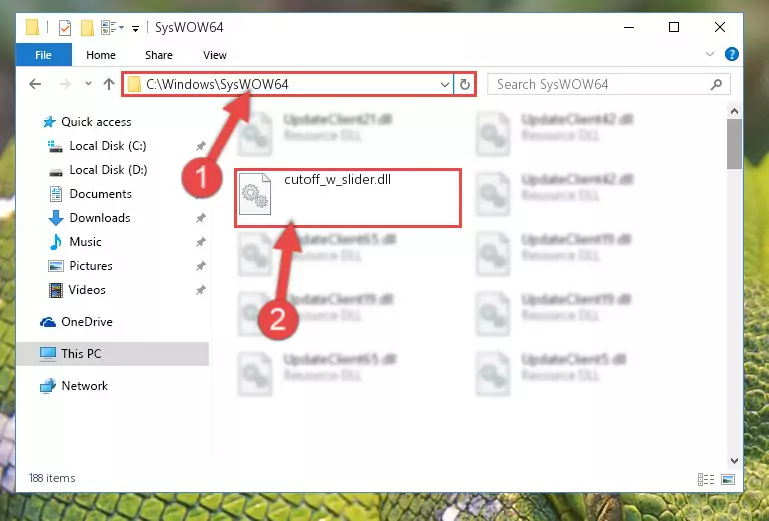Click the Music note icon
Image resolution: width=769 pixels, height=521 pixels.
[x=55, y=242]
